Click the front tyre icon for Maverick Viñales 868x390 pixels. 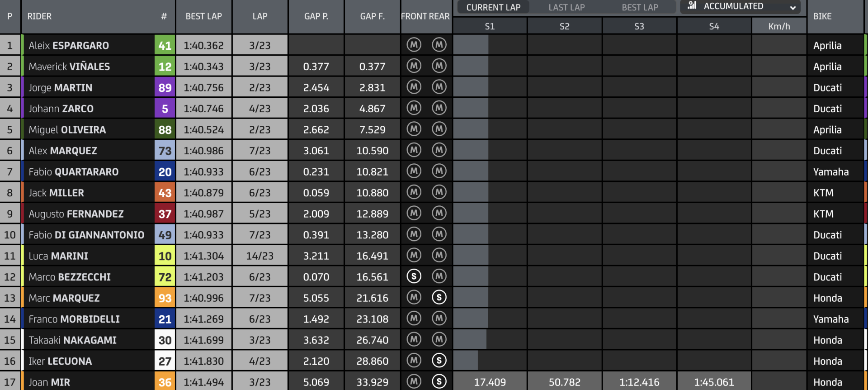pos(414,66)
